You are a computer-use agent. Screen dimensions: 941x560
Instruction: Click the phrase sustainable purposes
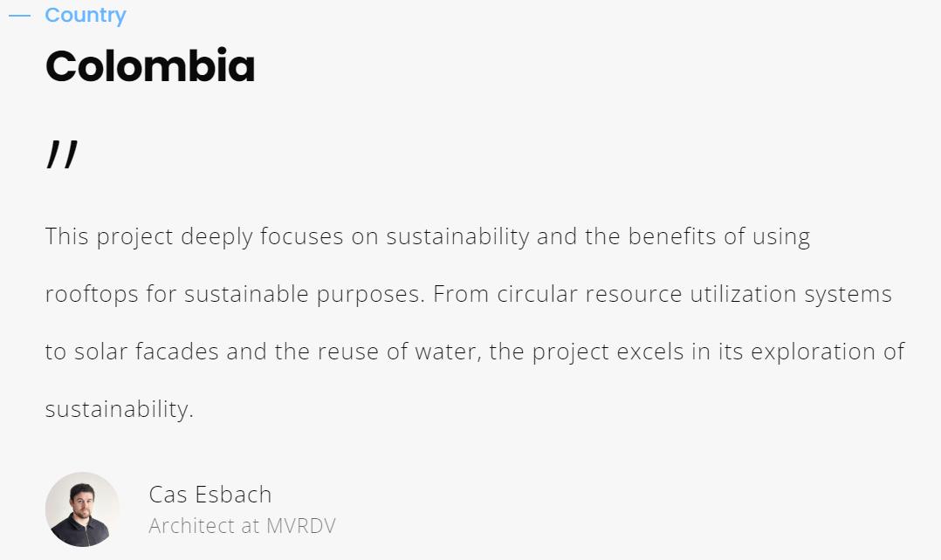tap(304, 294)
